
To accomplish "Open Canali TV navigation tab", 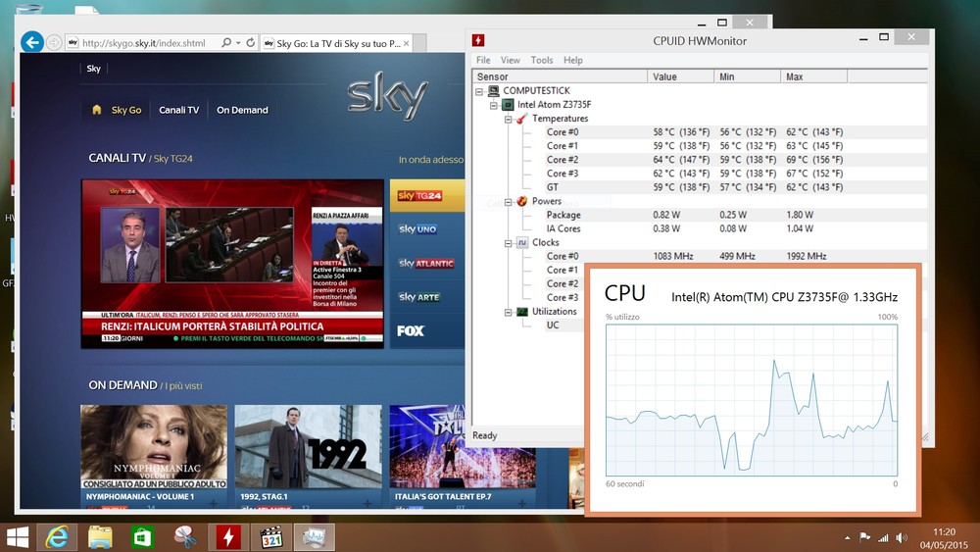I will (178, 110).
